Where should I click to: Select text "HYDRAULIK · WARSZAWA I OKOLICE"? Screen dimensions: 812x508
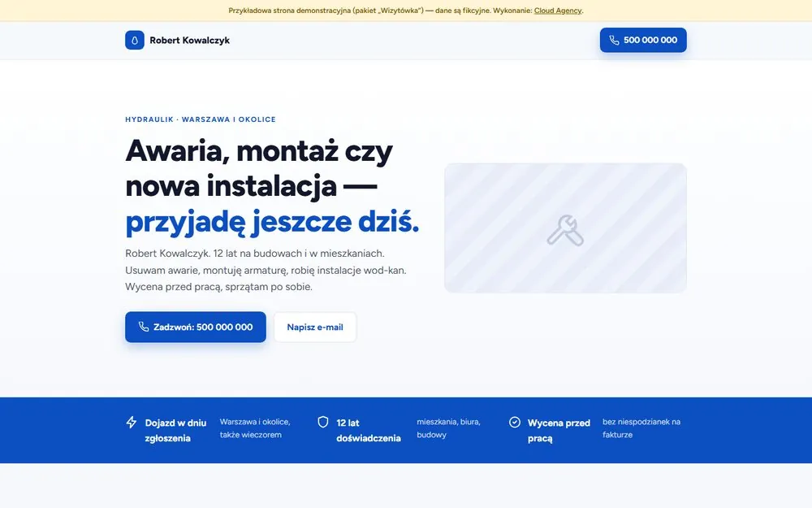point(201,119)
